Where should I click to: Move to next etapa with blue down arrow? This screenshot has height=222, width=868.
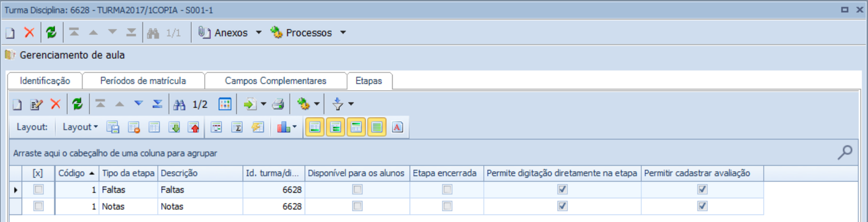pyautogui.click(x=138, y=104)
